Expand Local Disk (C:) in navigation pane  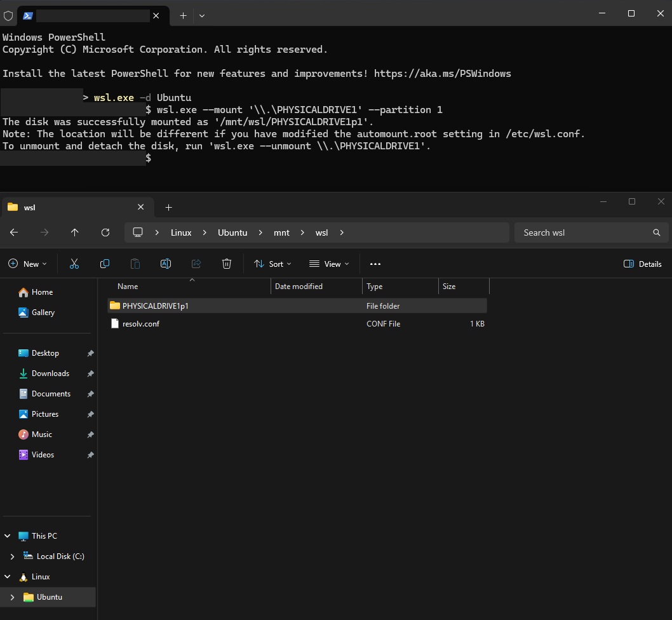pyautogui.click(x=12, y=556)
